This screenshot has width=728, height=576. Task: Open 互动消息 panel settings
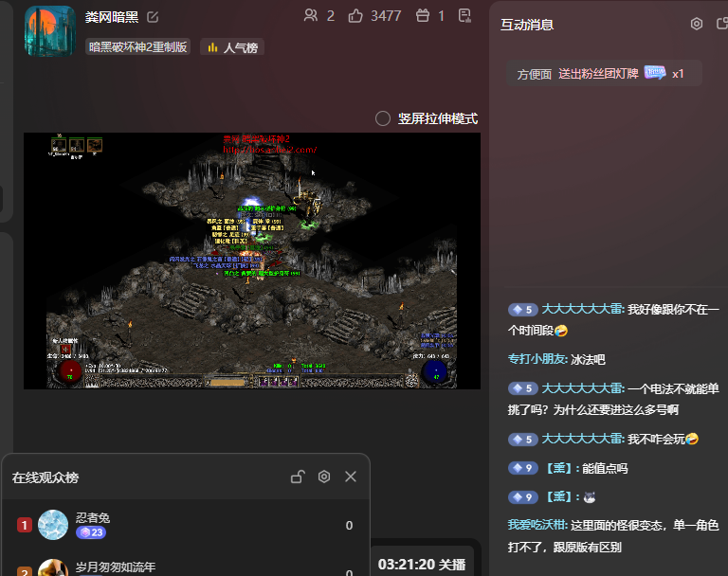point(697,24)
